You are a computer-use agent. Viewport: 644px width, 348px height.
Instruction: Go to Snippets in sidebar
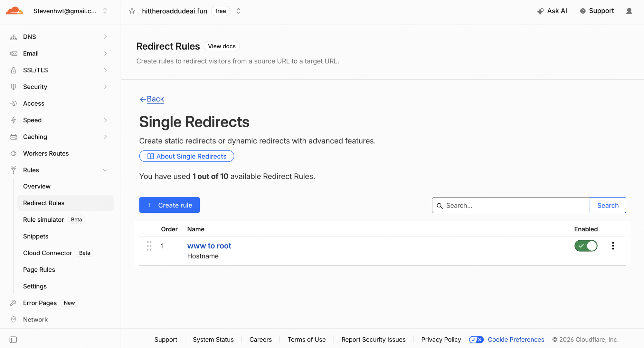tap(36, 236)
